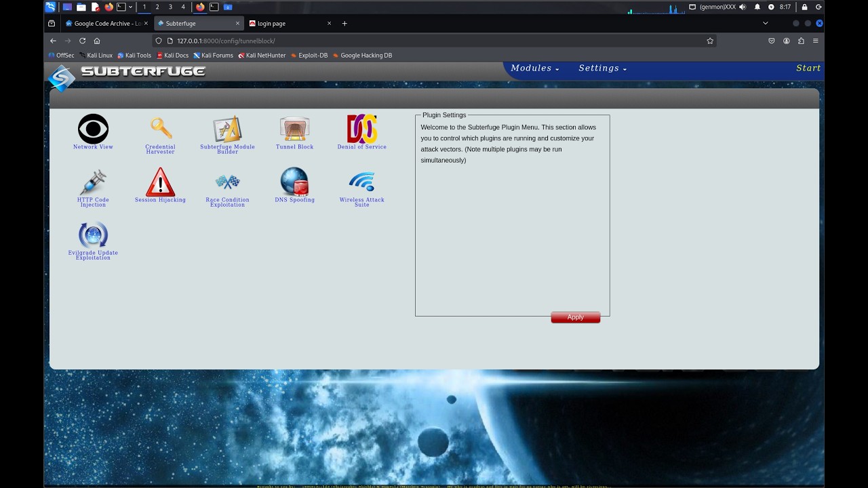Open the Kali Tools bookmark

[134, 56]
